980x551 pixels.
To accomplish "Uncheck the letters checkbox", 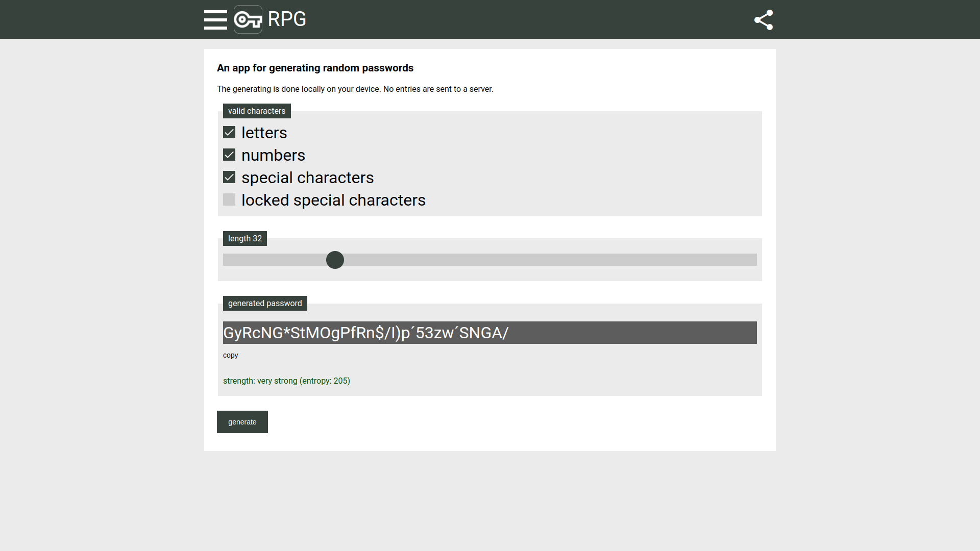I will [229, 133].
